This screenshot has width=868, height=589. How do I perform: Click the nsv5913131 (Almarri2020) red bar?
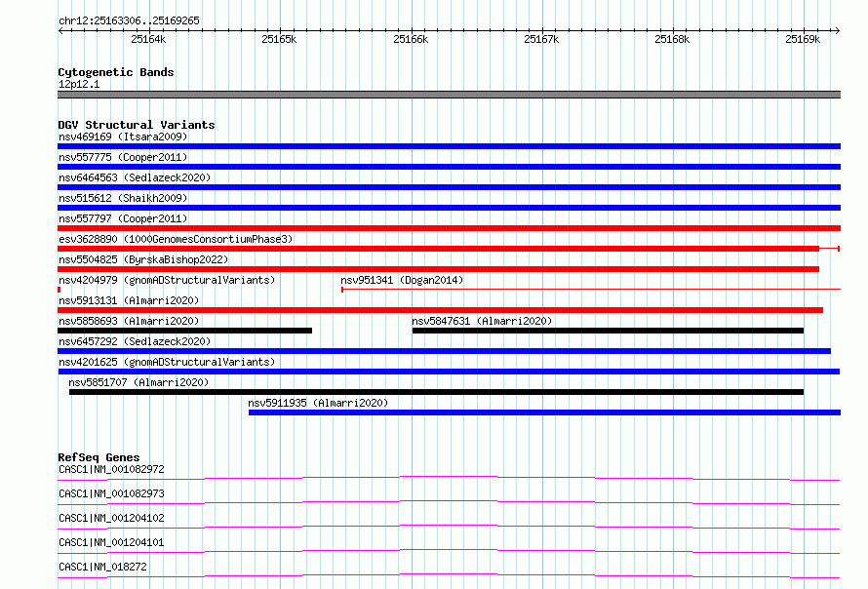(440, 310)
